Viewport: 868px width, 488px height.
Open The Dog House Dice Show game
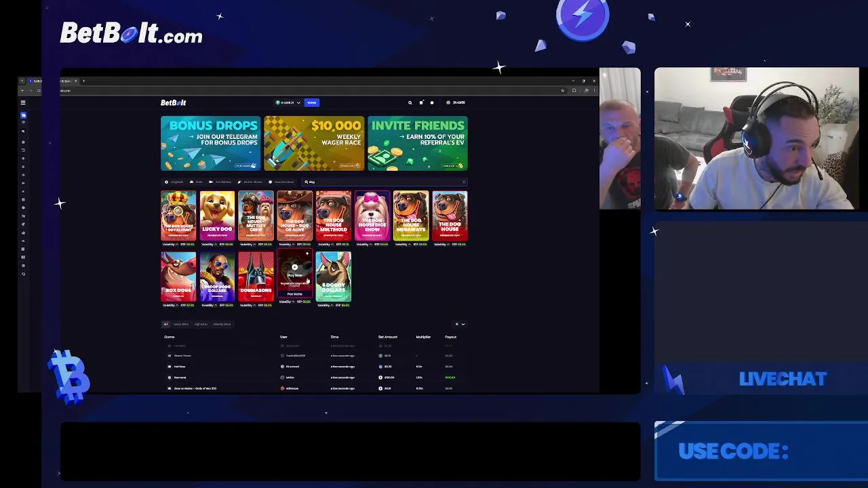tap(372, 216)
